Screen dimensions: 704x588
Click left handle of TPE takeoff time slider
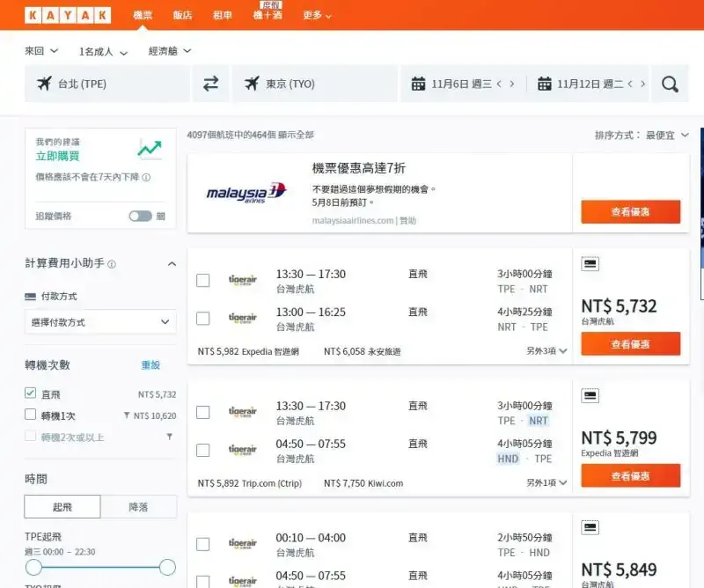[x=33, y=567]
